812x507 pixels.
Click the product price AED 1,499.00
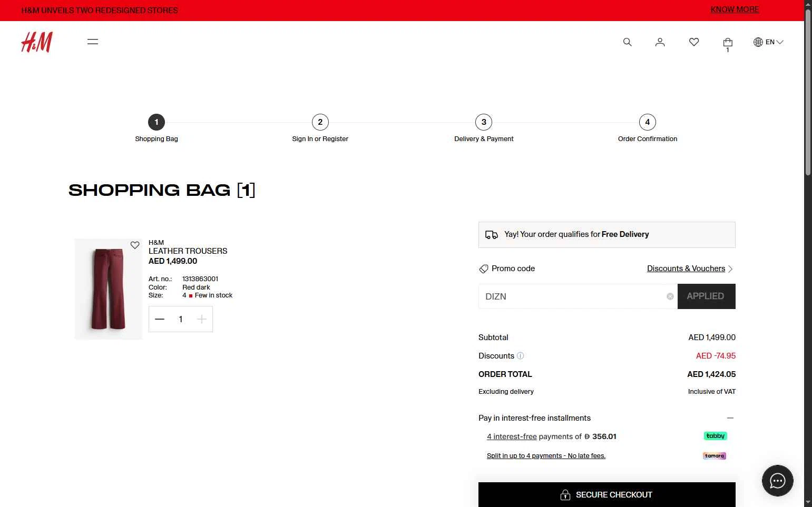(173, 261)
